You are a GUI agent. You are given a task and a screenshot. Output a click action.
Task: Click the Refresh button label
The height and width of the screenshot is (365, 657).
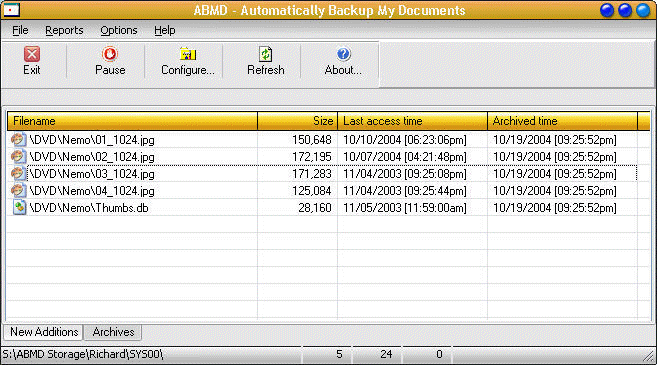[x=266, y=70]
